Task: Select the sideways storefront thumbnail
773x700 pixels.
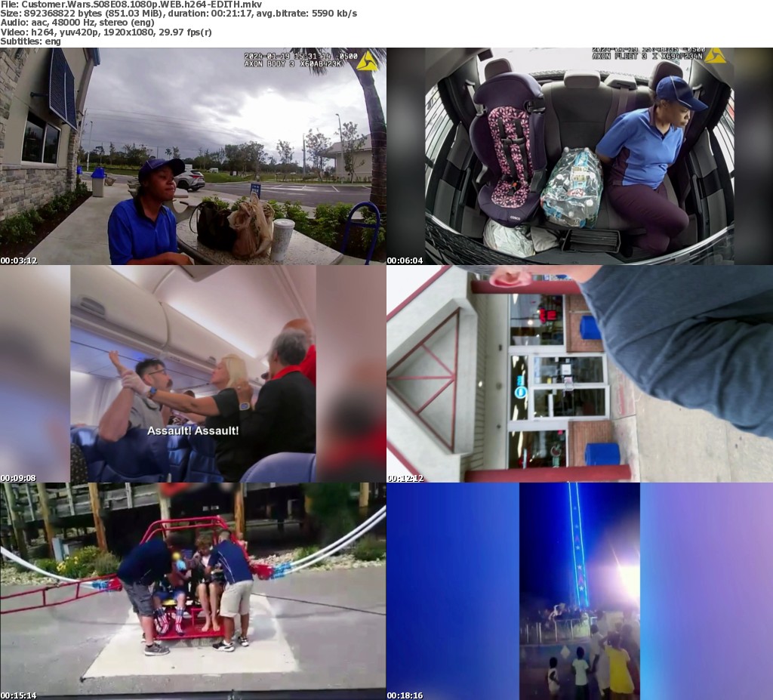Action: click(x=580, y=374)
